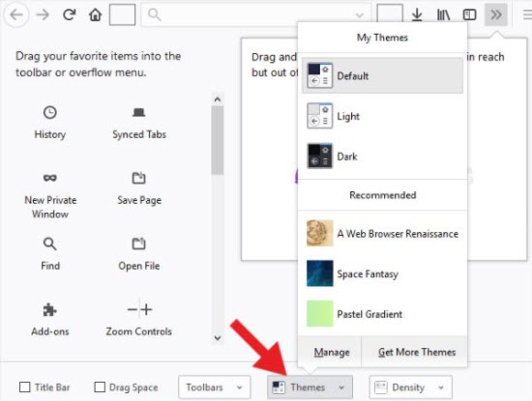Select the Dark theme entry
This screenshot has width=532, height=401.
382,156
